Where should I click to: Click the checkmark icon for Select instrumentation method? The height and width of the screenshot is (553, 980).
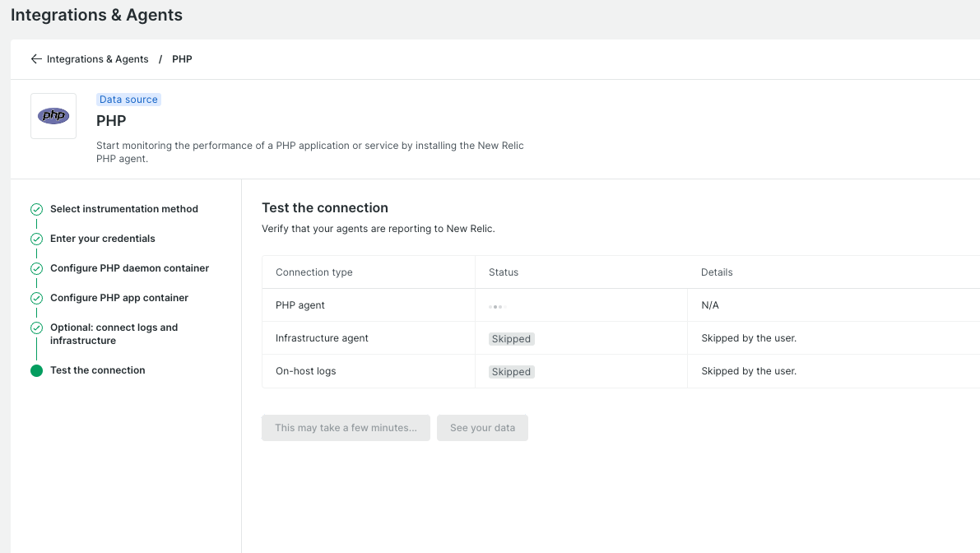(x=36, y=209)
